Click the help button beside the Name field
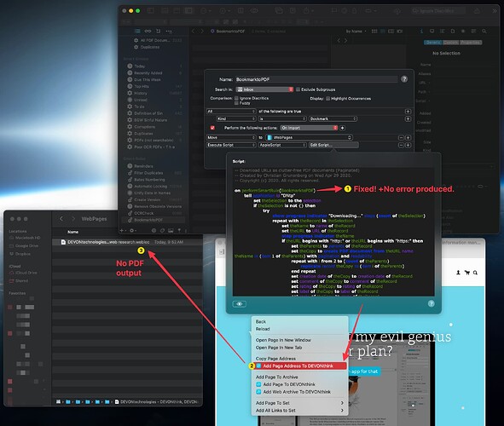 (x=404, y=79)
